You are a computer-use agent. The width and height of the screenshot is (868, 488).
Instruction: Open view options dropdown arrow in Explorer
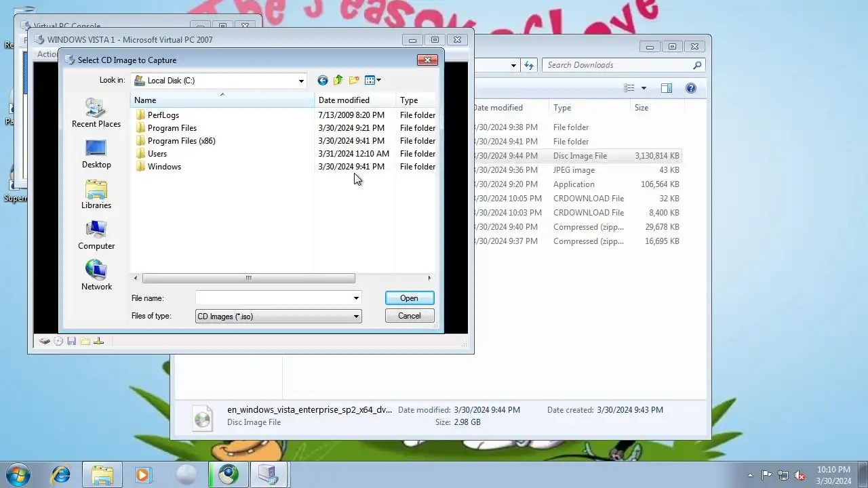click(x=644, y=88)
